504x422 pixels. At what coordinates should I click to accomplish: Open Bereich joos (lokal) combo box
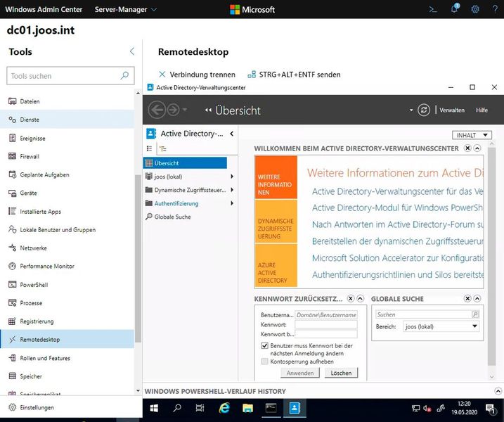coord(441,326)
